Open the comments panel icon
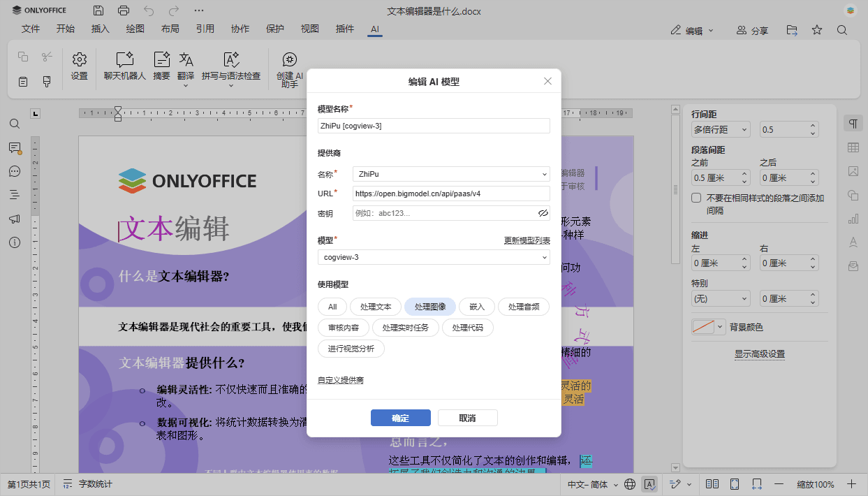Image resolution: width=868 pixels, height=496 pixels. point(15,147)
